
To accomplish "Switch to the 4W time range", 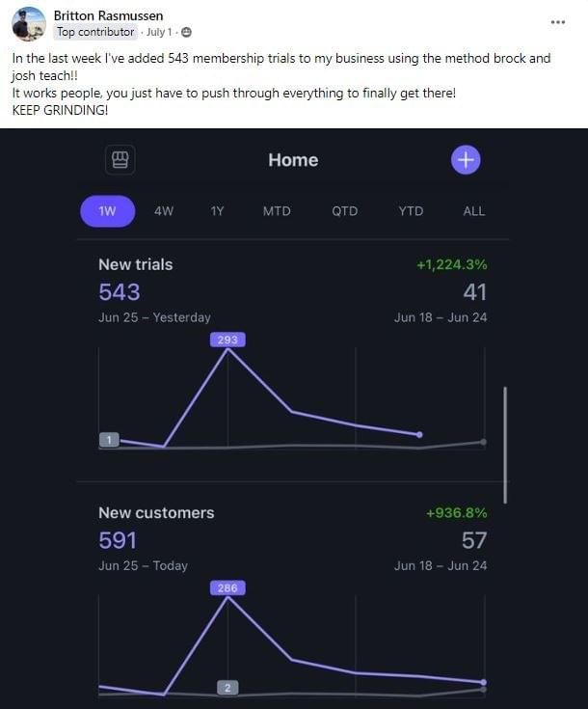I will 164,211.
